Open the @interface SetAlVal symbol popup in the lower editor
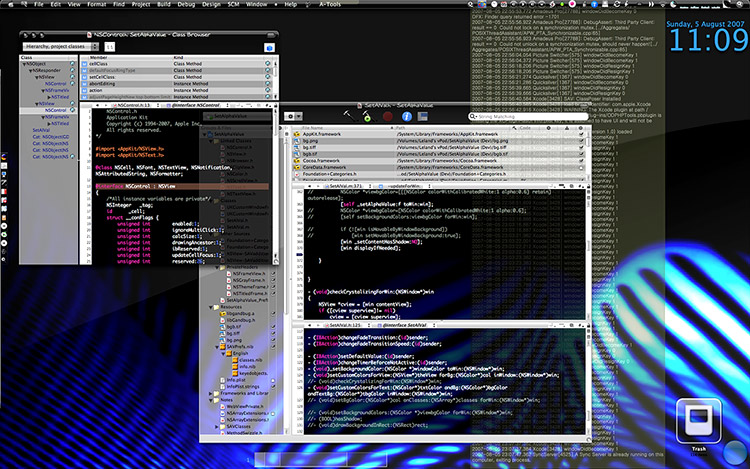 [406, 325]
